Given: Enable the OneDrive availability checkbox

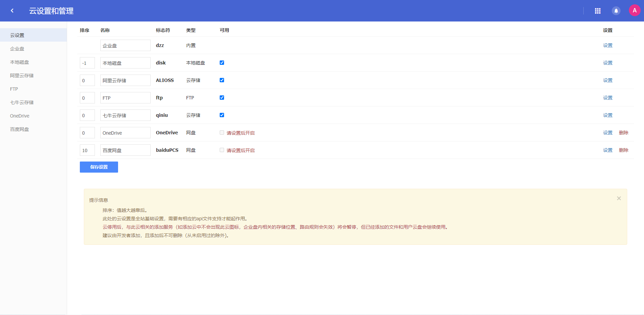Looking at the screenshot, I should tap(222, 132).
